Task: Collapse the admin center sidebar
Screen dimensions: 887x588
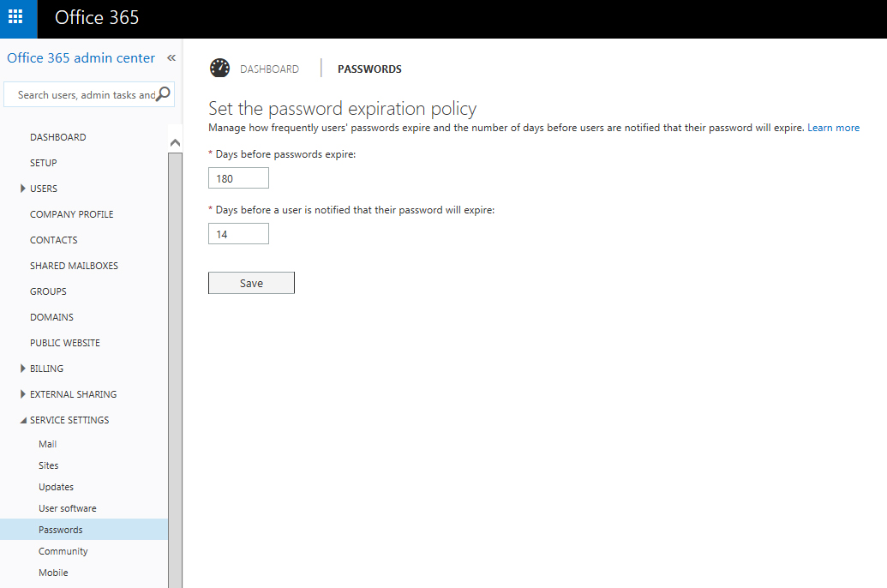Action: (171, 57)
